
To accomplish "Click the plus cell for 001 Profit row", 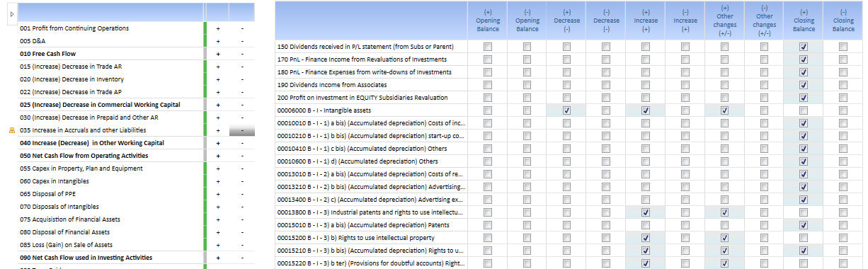I will (x=217, y=28).
